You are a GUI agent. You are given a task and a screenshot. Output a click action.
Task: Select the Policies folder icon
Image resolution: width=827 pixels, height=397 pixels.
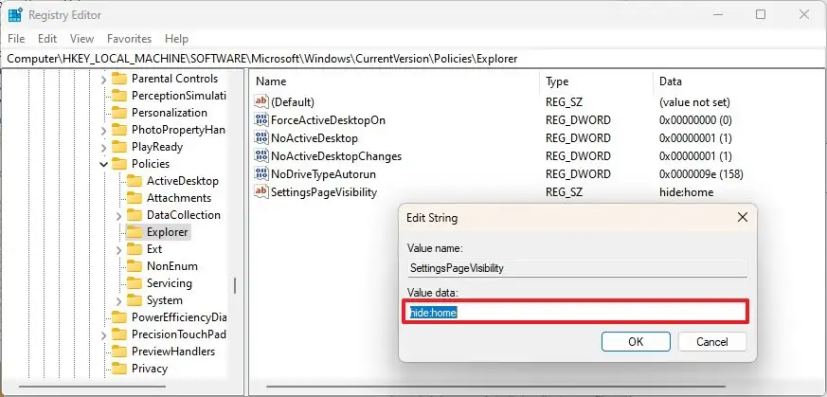point(120,164)
